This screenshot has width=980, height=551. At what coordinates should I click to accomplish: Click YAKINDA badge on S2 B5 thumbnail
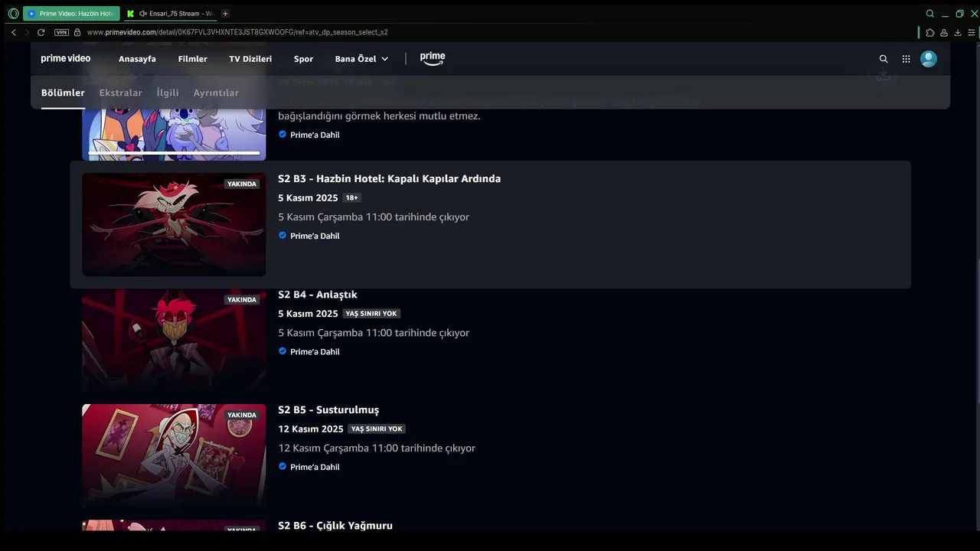242,415
